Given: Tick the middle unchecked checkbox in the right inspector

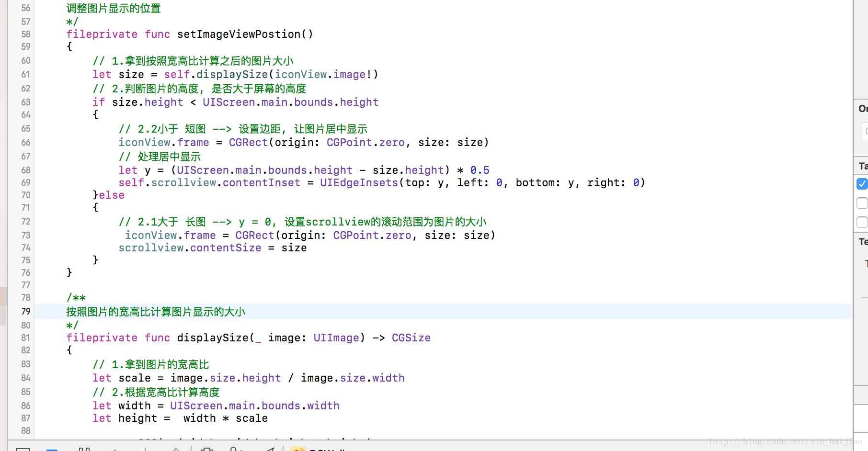Looking at the screenshot, I should [x=862, y=203].
